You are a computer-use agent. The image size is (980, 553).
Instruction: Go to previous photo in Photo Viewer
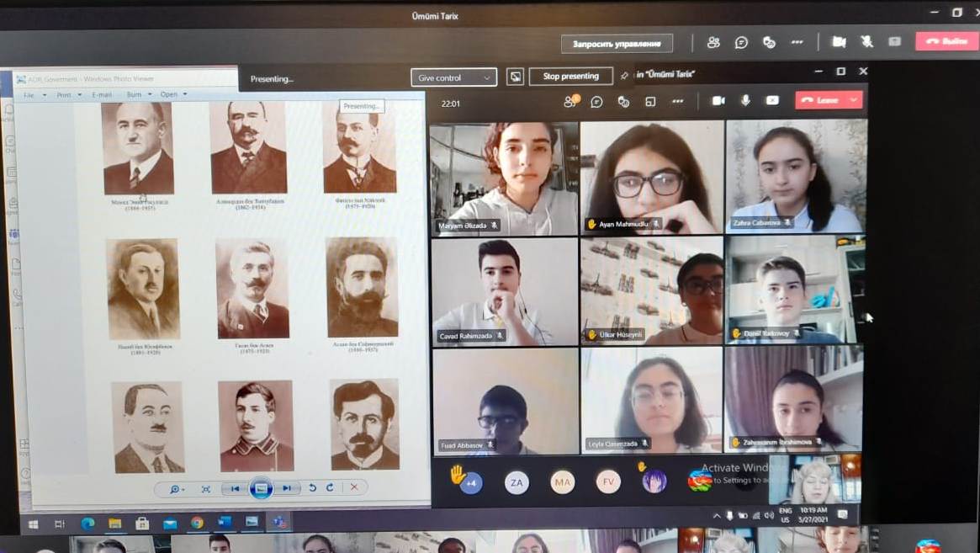pyautogui.click(x=235, y=488)
